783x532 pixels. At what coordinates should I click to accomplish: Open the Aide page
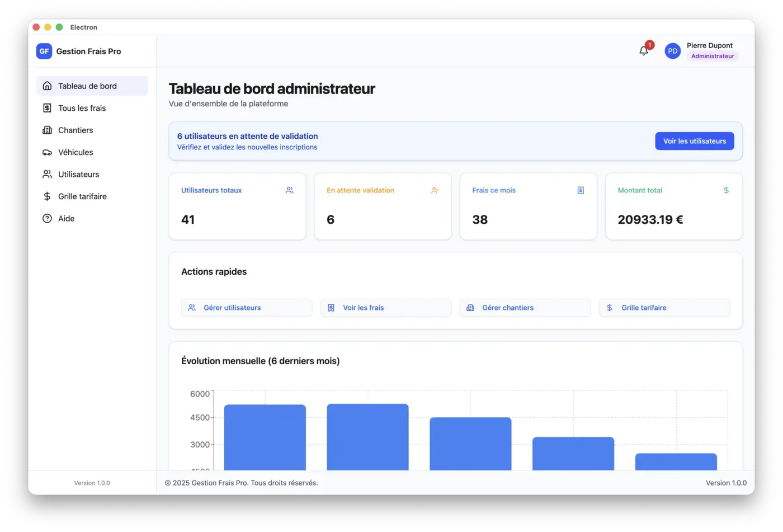92,219
